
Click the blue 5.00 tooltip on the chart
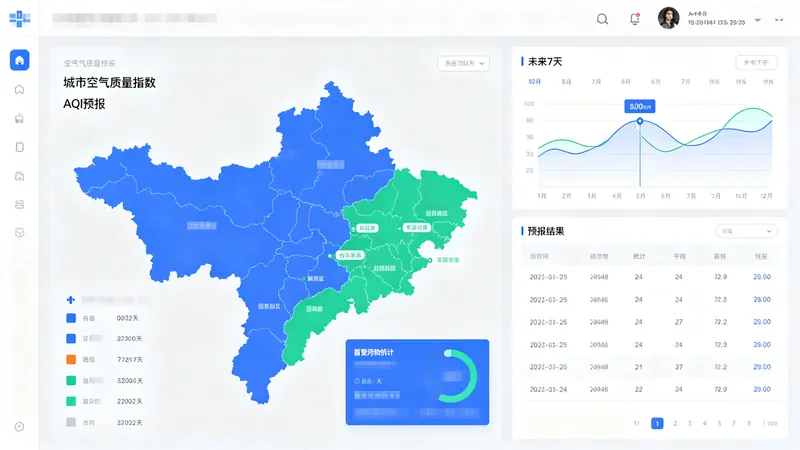click(640, 106)
